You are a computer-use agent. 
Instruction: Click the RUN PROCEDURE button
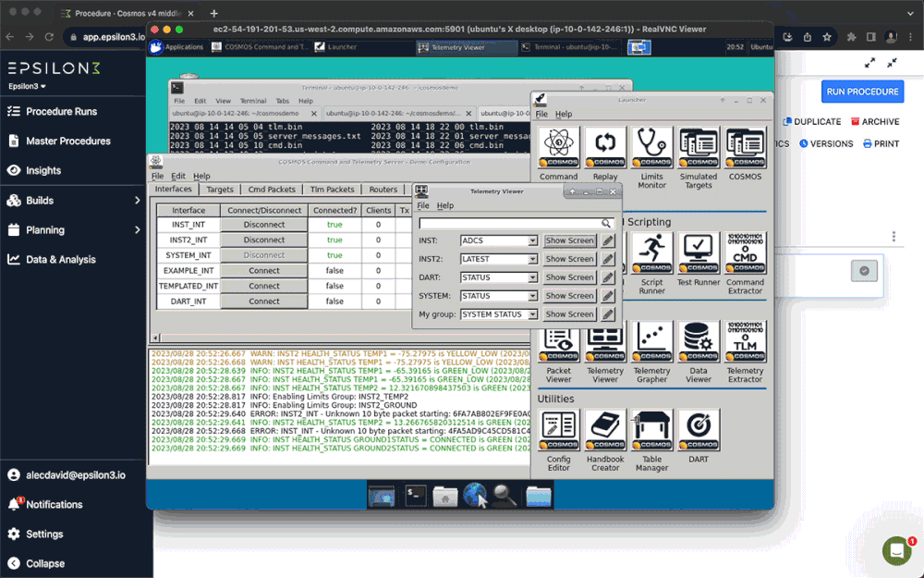[861, 91]
